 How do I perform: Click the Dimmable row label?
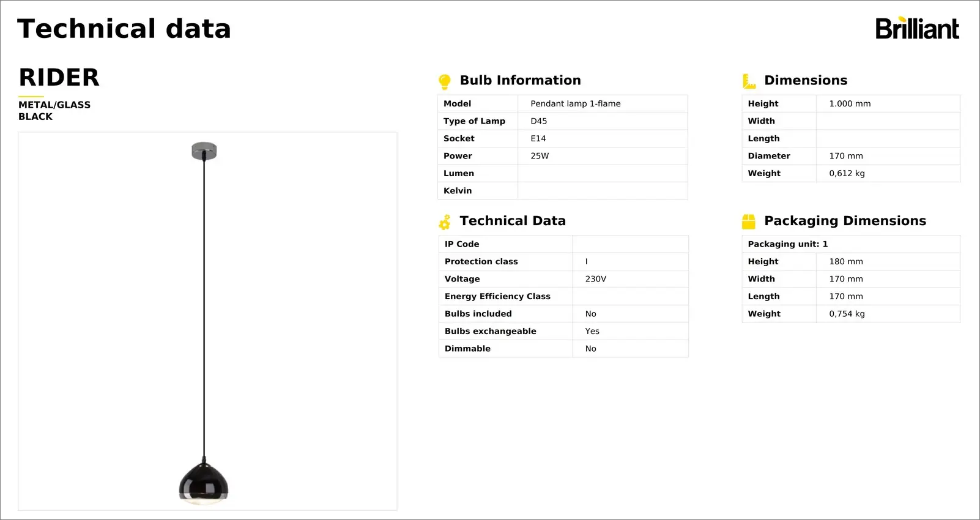pyautogui.click(x=467, y=349)
